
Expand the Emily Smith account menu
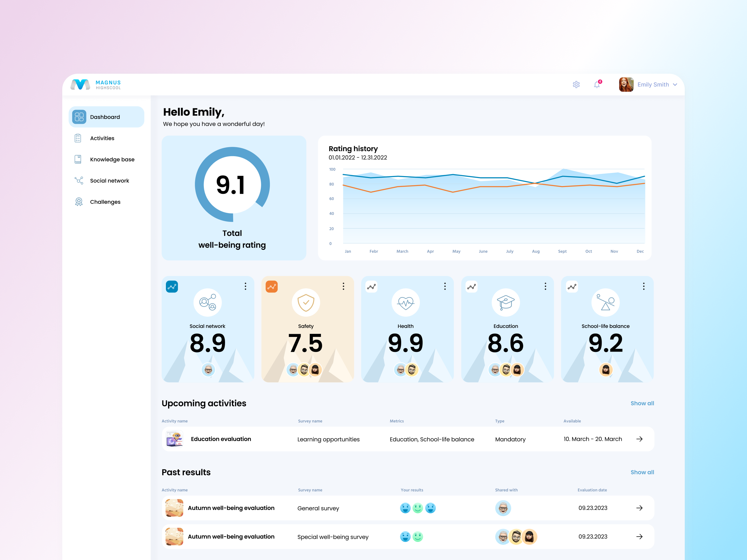click(656, 84)
